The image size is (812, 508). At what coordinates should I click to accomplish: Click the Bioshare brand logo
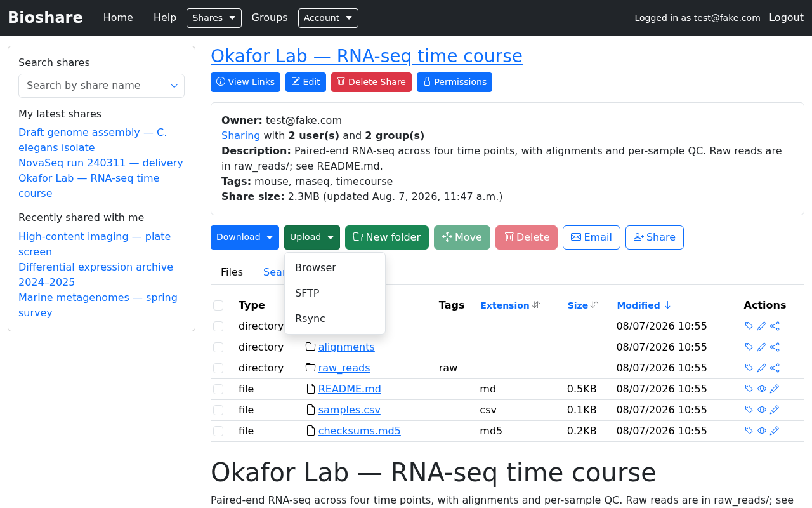click(x=45, y=18)
